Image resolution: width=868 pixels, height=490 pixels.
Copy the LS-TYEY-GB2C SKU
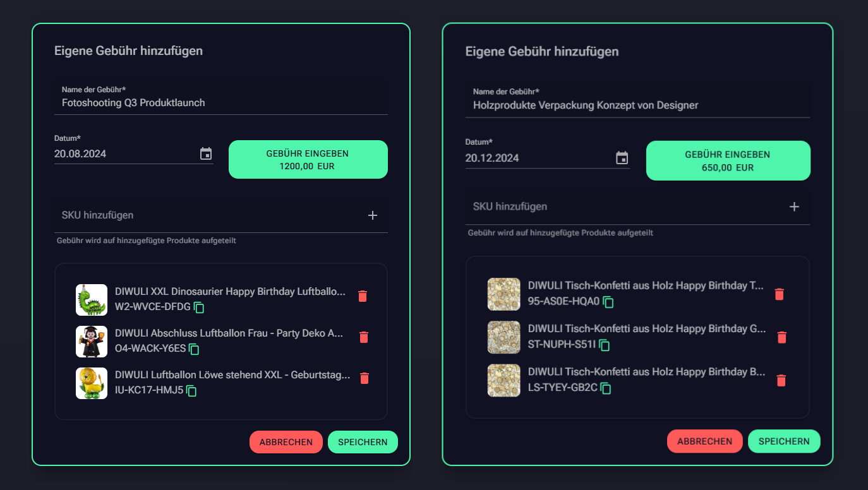pyautogui.click(x=606, y=388)
